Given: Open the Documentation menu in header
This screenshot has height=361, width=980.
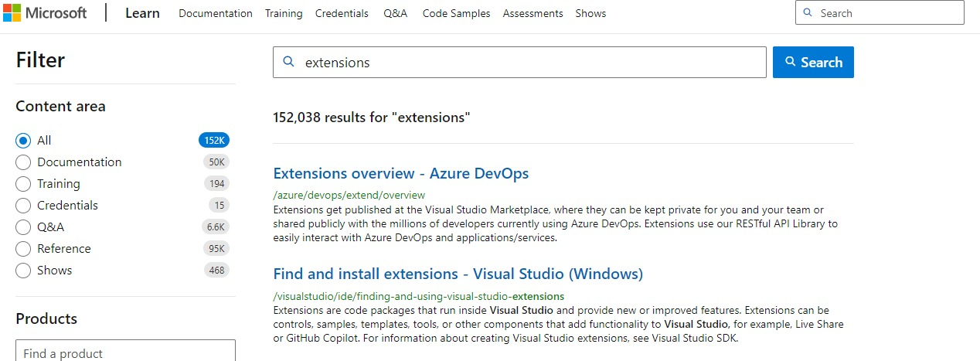Looking at the screenshot, I should 215,13.
